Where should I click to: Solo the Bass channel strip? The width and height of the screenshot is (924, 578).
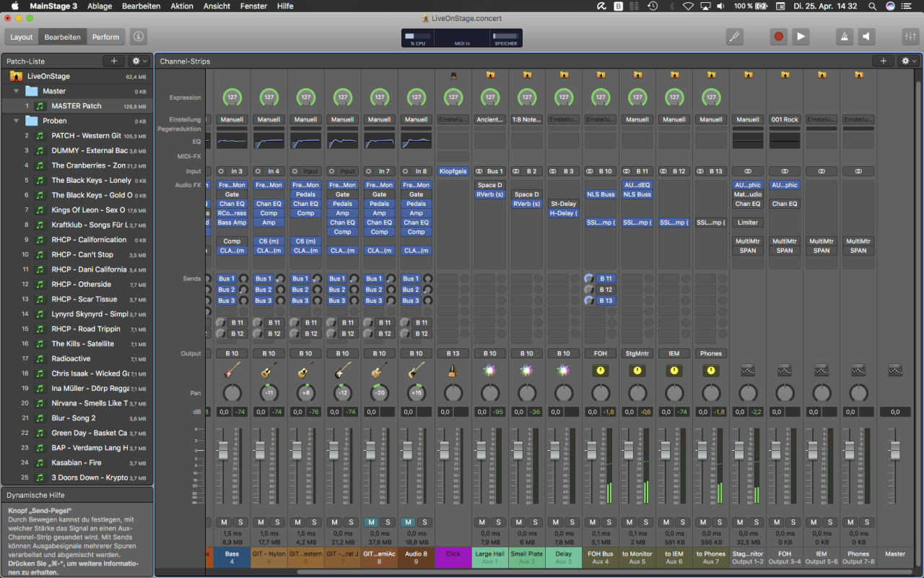240,522
